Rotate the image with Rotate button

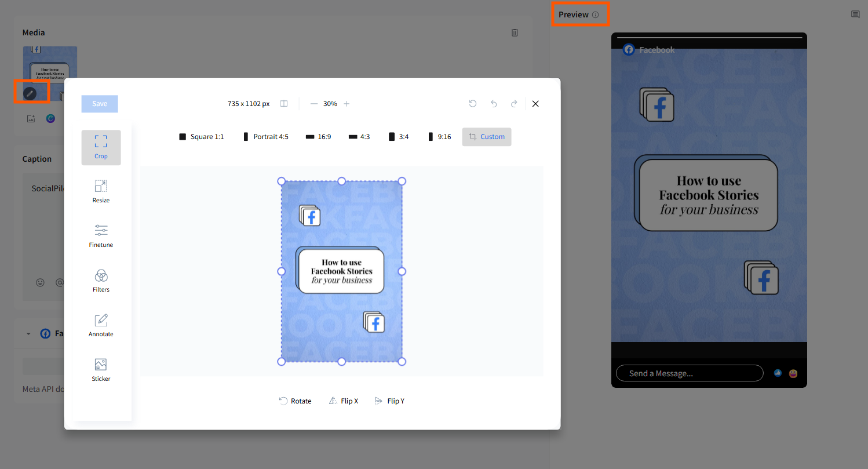(x=296, y=401)
